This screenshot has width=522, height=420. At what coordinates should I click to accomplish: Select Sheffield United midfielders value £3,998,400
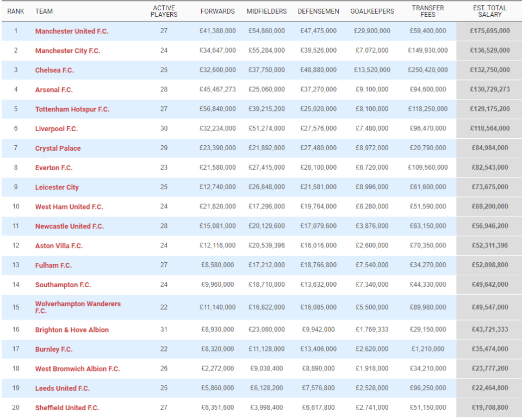(x=266, y=407)
